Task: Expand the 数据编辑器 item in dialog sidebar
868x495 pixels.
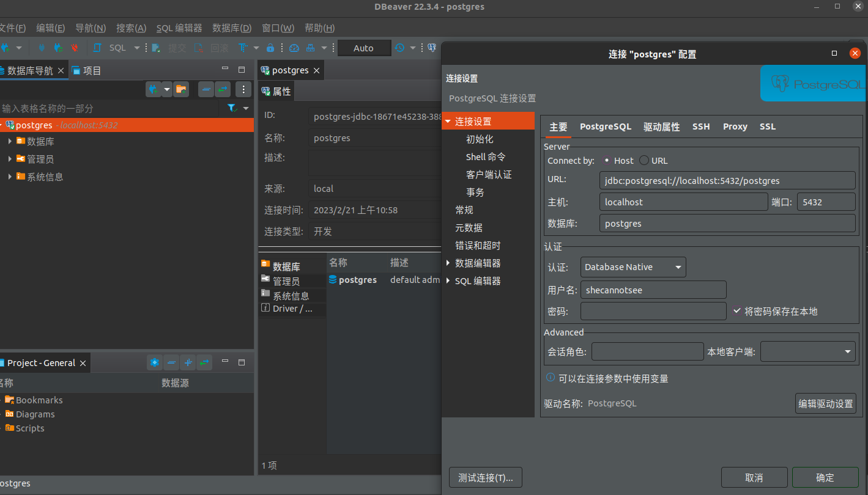Action: [448, 263]
